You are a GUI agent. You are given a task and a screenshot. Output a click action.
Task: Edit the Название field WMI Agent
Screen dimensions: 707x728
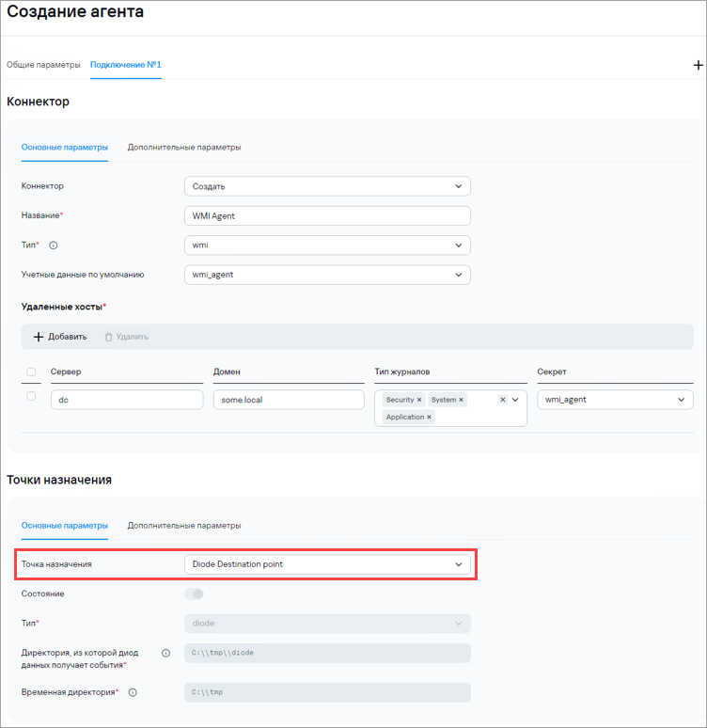point(327,216)
